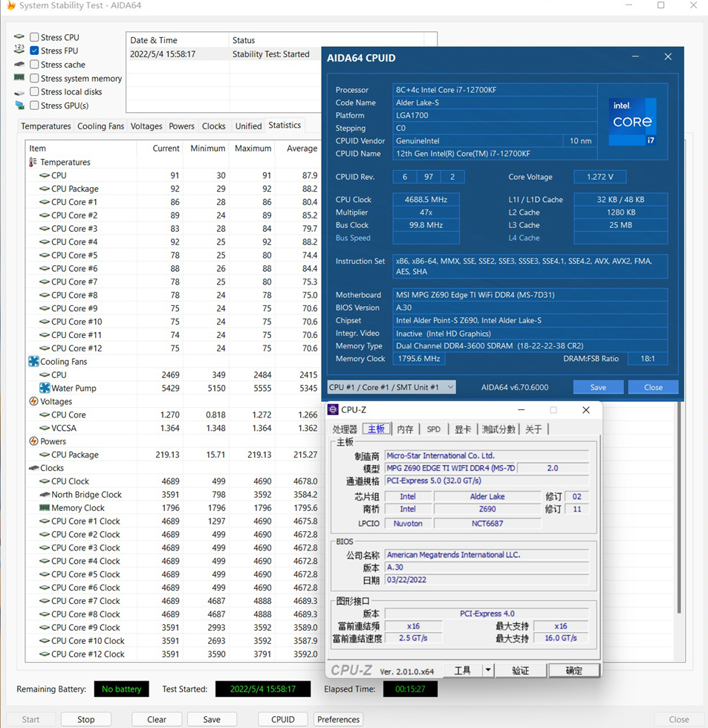This screenshot has width=708, height=728.
Task: Click the AIDA64 flame icon in title bar
Action: coord(10,6)
